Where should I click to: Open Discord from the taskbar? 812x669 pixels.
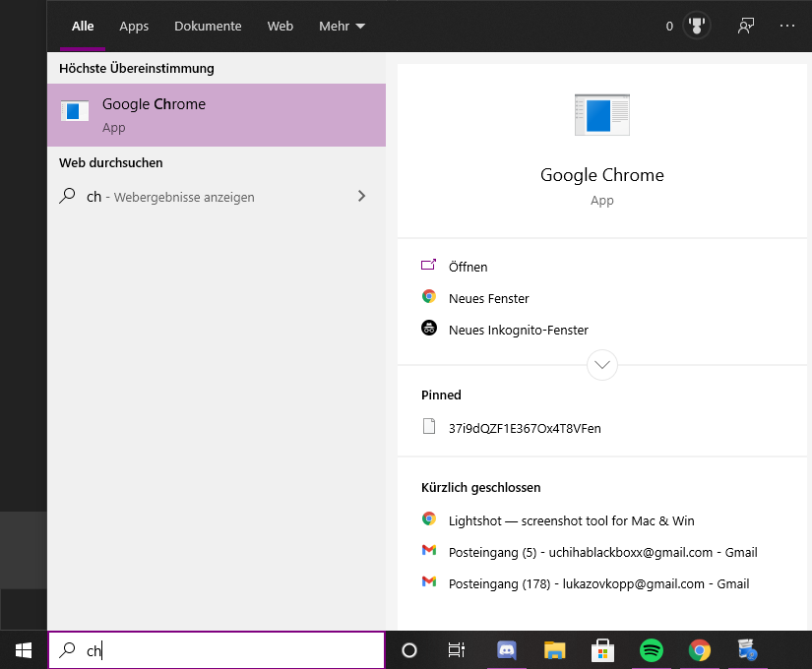click(507, 650)
